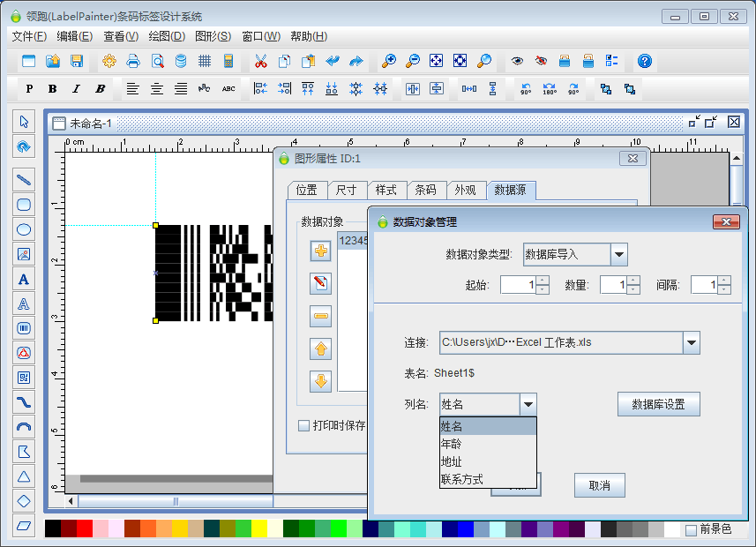Click the New document icon in toolbar

coord(29,61)
